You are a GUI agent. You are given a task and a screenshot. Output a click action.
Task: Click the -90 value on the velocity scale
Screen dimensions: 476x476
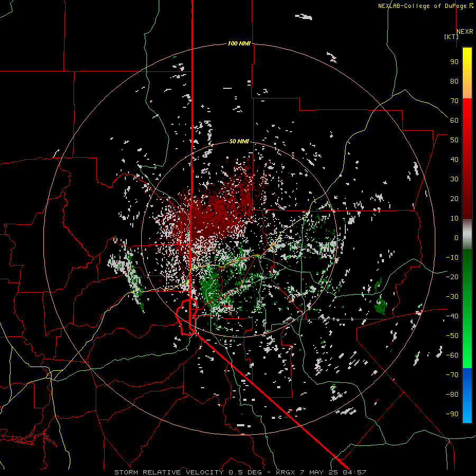(452, 414)
